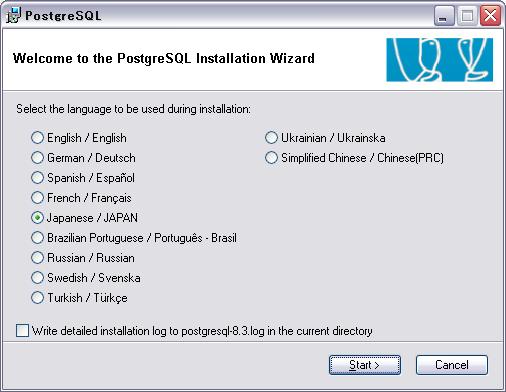
Task: Cancel the installation wizard
Action: [x=452, y=365]
